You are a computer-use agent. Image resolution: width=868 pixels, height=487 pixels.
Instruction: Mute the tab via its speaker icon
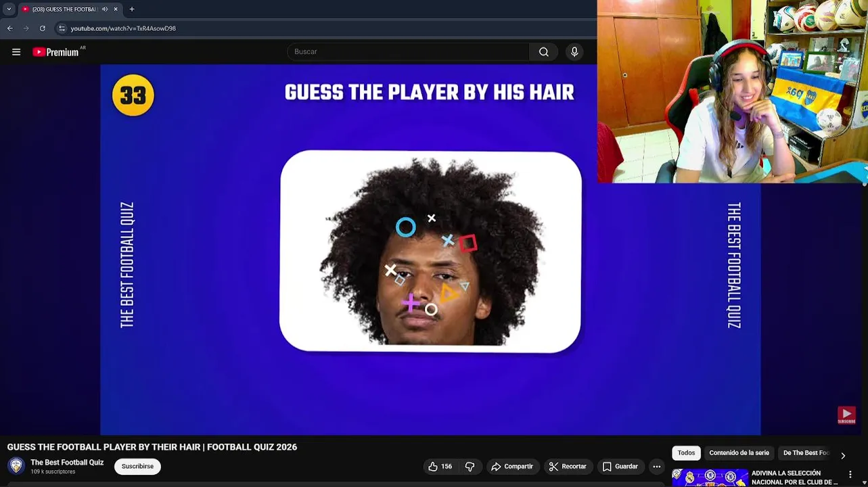tap(105, 9)
